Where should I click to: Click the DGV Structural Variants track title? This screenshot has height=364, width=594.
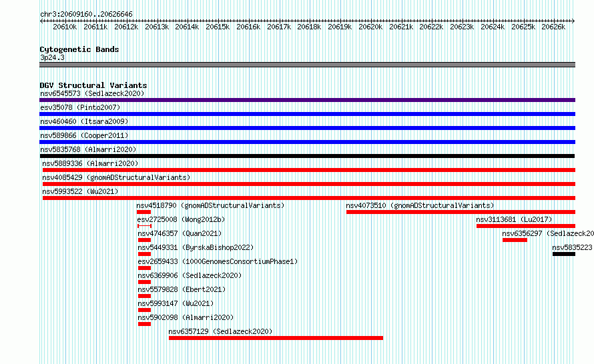pyautogui.click(x=93, y=85)
